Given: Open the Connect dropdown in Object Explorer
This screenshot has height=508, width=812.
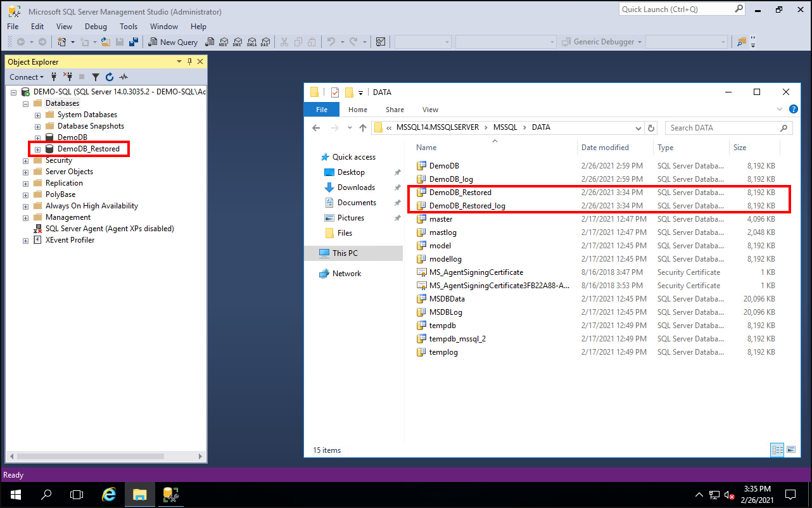Looking at the screenshot, I should click(27, 77).
